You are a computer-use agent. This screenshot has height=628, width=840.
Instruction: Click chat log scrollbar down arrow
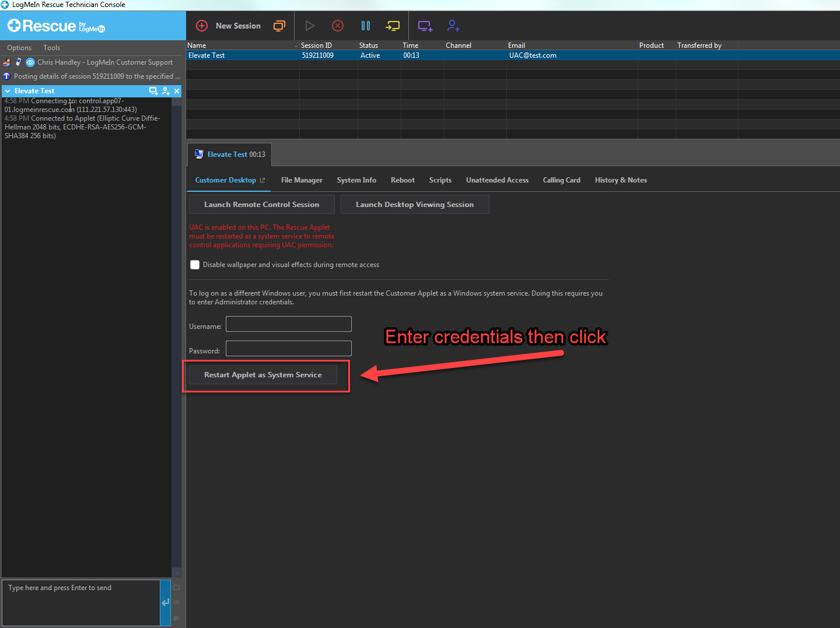[177, 573]
